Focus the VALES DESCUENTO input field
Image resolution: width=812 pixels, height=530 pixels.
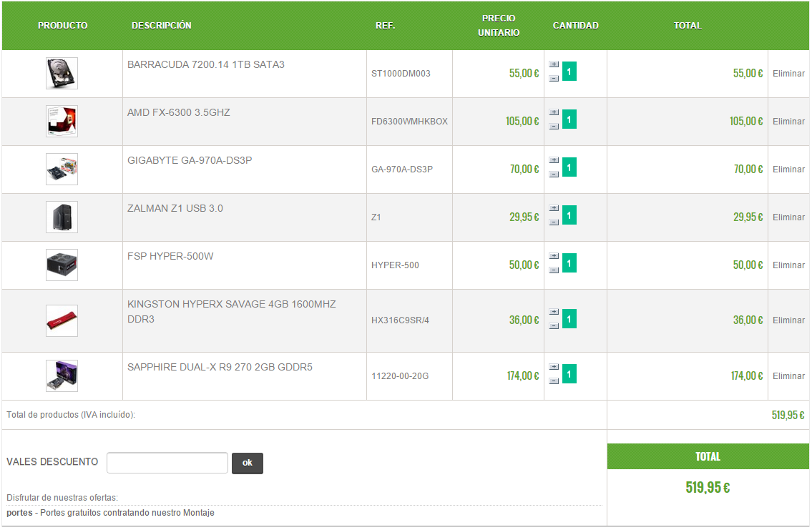(167, 463)
